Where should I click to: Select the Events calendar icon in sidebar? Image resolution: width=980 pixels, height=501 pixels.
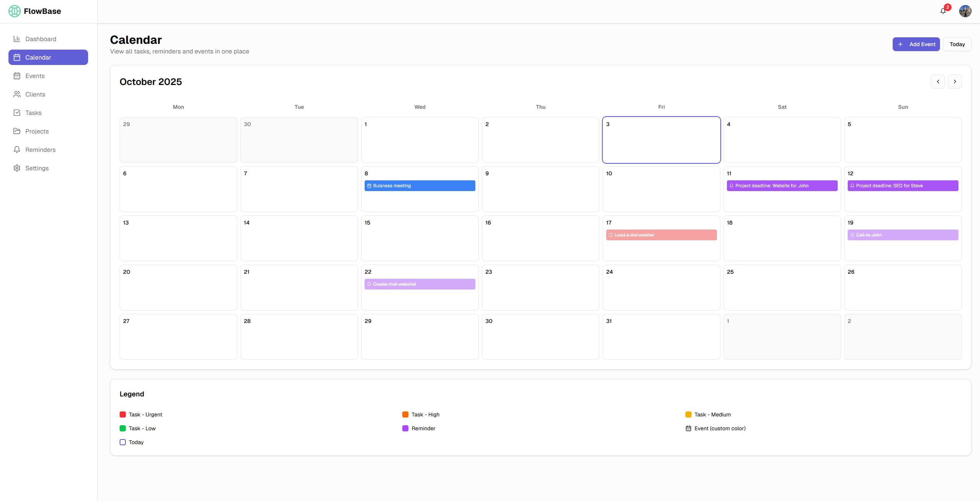click(17, 76)
